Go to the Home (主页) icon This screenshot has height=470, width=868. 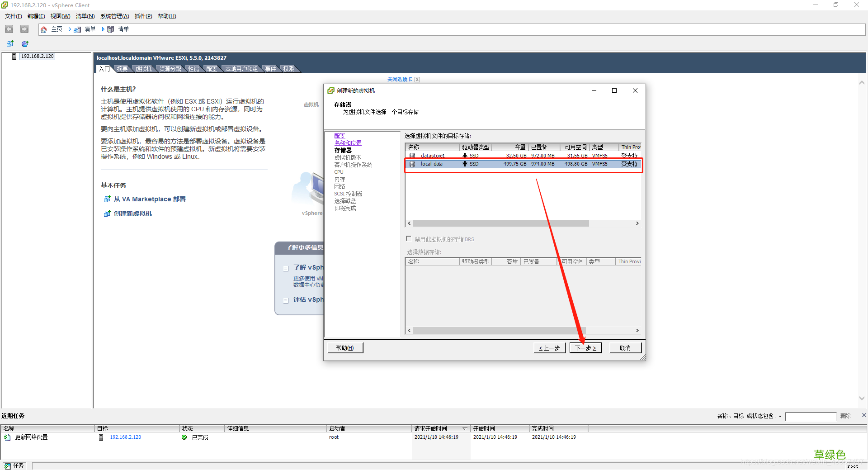click(x=44, y=29)
